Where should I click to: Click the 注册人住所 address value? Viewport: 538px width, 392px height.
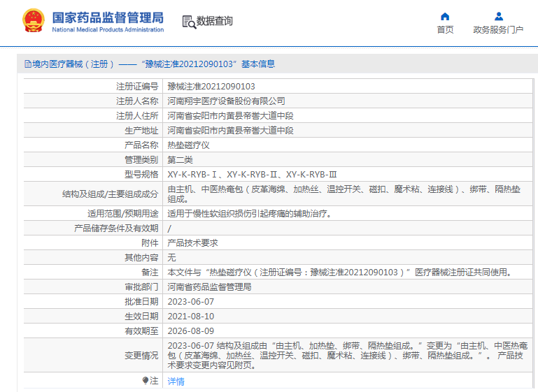(231, 116)
